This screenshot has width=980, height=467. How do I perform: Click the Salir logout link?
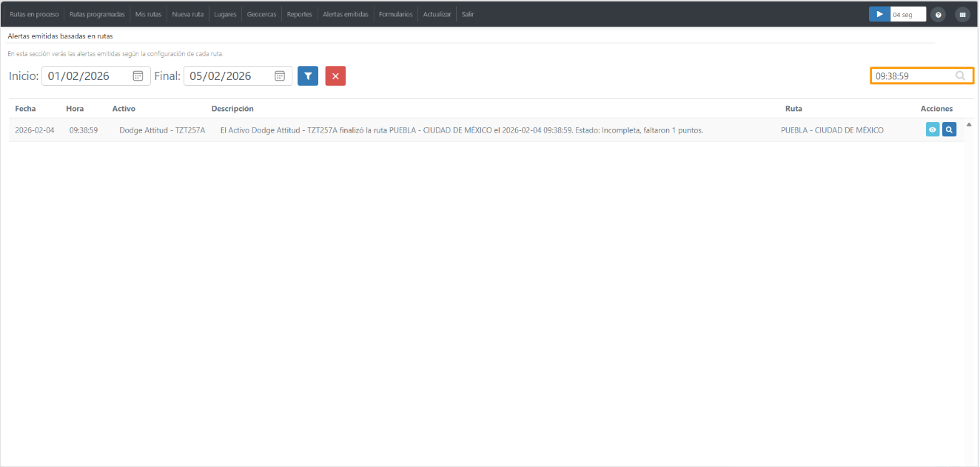pyautogui.click(x=467, y=14)
